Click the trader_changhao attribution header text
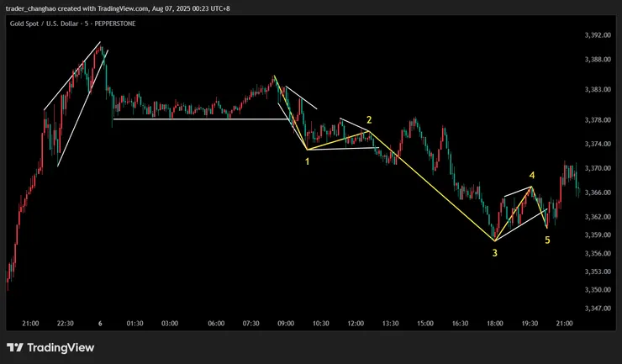This screenshot has height=364, width=622. coord(118,8)
